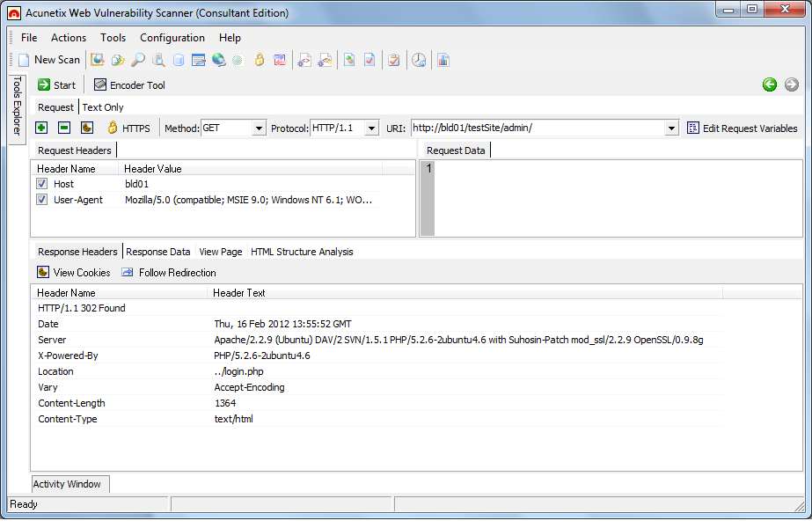
Task: Switch to the Text Only tab
Action: point(103,107)
